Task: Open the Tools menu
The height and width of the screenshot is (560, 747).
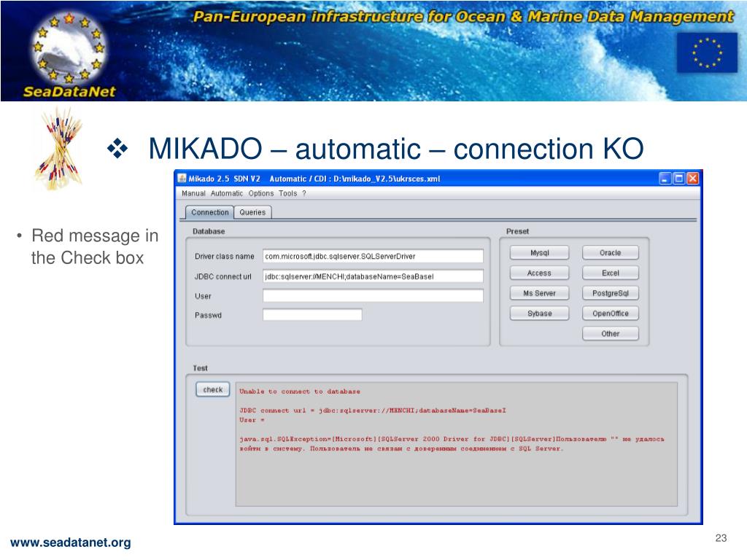Action: [287, 193]
